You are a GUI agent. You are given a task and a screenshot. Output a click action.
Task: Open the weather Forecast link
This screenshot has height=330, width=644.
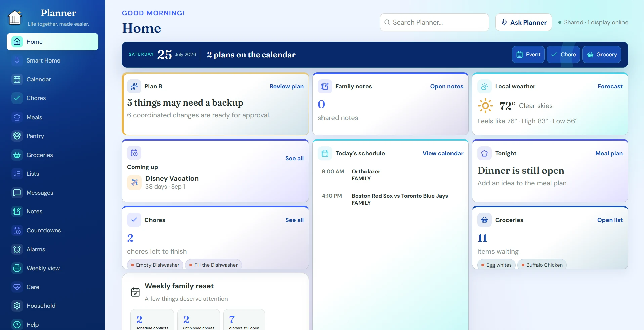pos(610,86)
